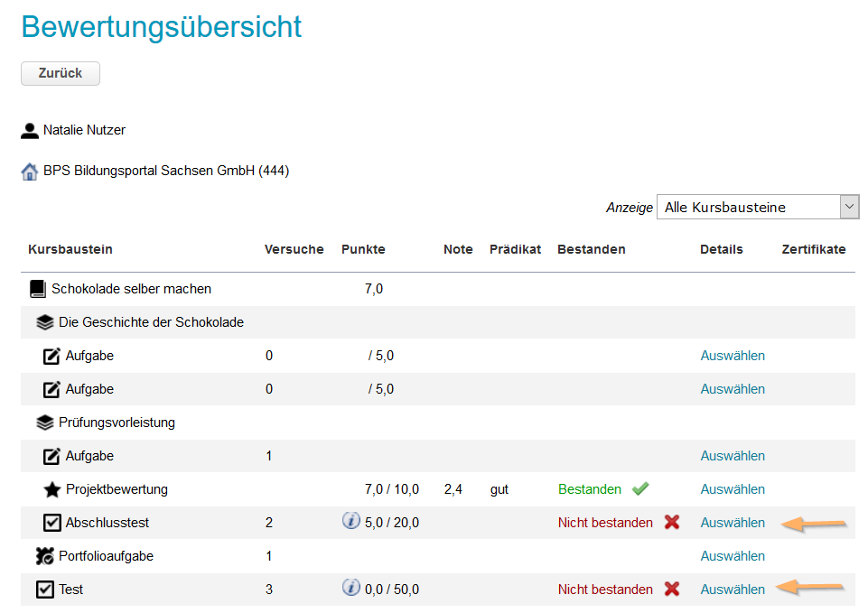Click the green checkmark for Bestanden on Projektbewertung
This screenshot has width=868, height=613.
640,488
